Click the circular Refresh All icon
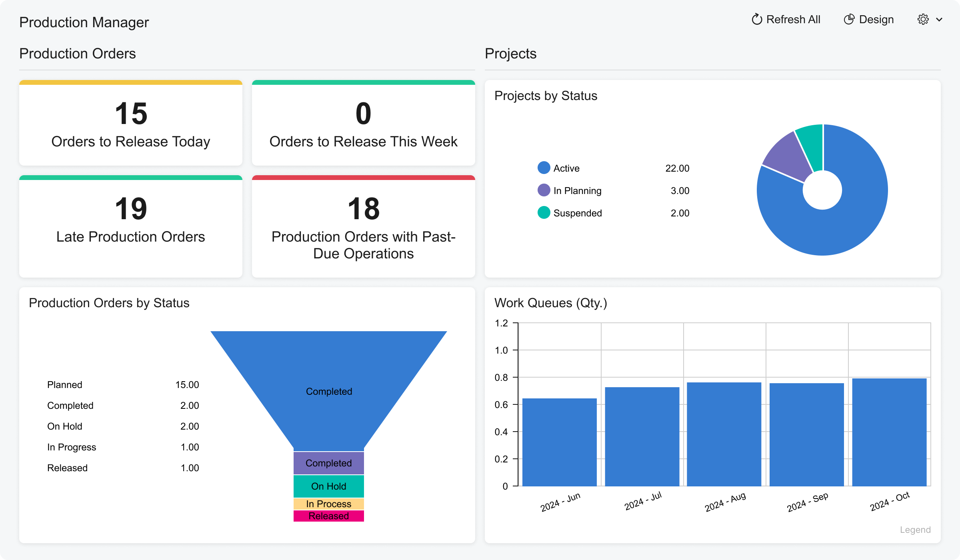This screenshot has width=960, height=560. (x=756, y=19)
